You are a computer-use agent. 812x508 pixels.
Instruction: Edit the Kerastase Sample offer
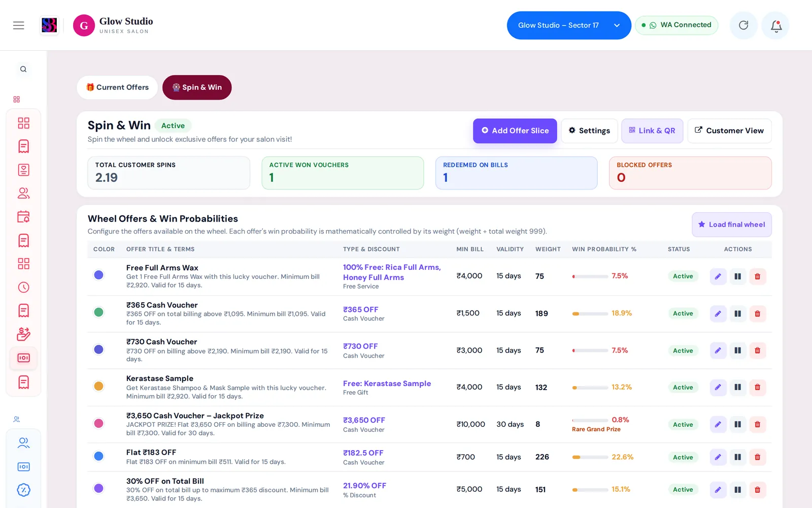click(718, 387)
